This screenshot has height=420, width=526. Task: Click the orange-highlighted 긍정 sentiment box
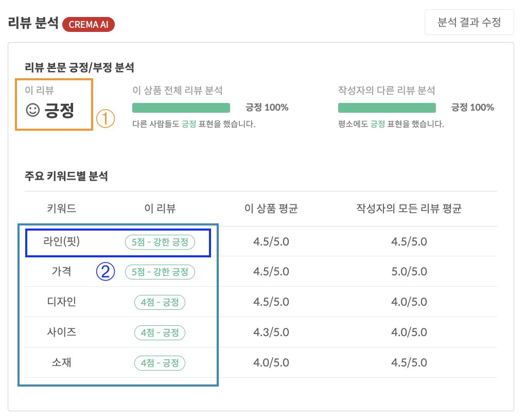(54, 104)
